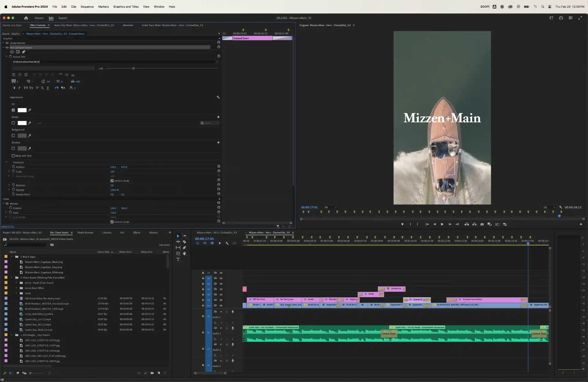Show overflow panel tabs chevron
The image size is (588, 382).
point(170,233)
